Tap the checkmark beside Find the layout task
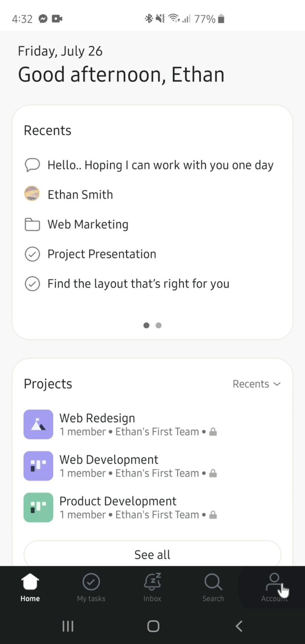 tap(32, 284)
